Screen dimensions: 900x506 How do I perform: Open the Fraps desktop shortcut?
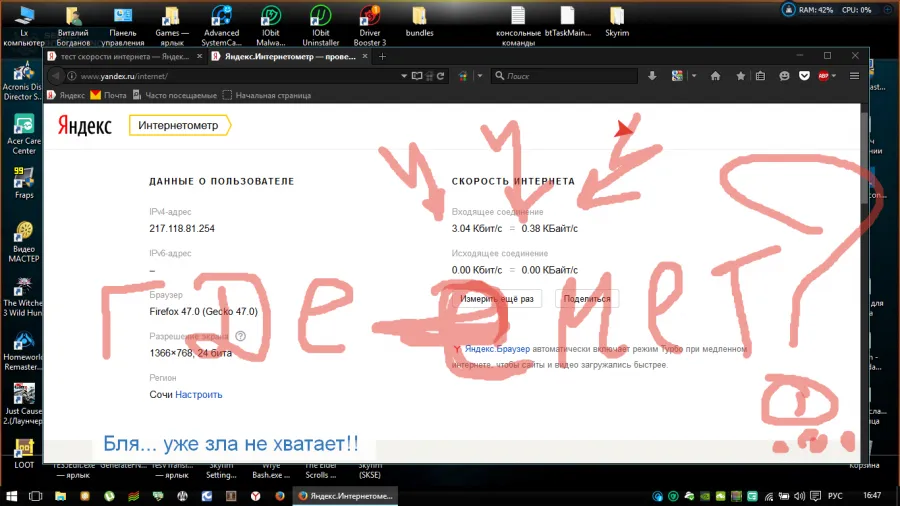24,182
